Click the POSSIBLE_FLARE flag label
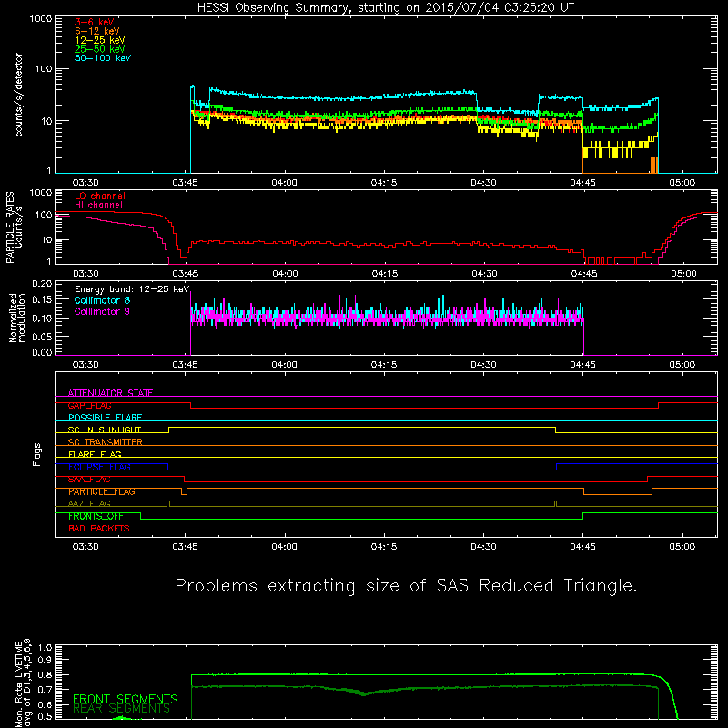 pos(105,418)
